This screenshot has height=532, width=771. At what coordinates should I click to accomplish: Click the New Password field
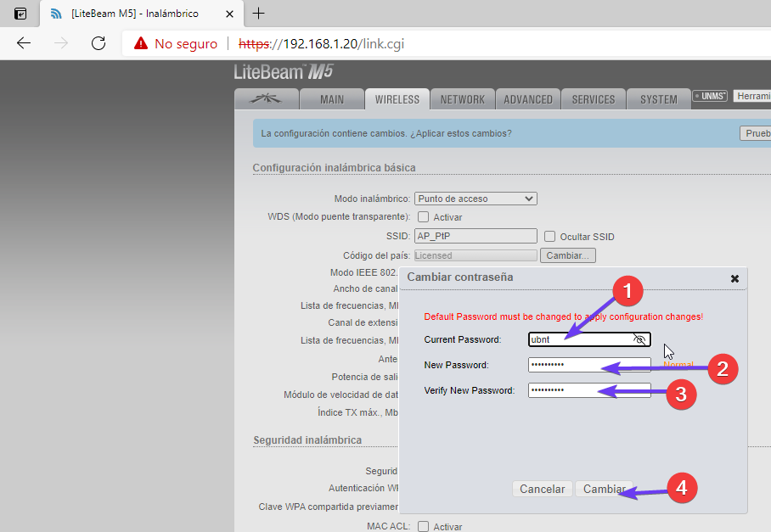[x=588, y=365]
